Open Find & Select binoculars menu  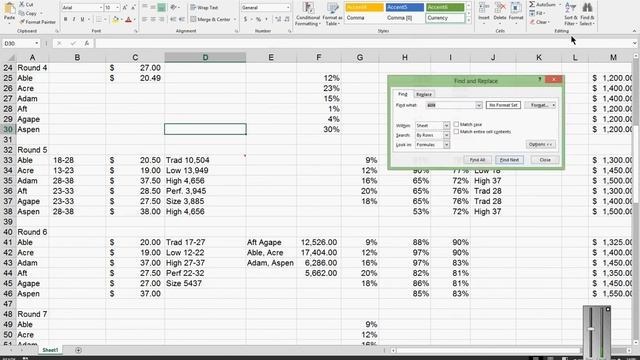tap(587, 13)
